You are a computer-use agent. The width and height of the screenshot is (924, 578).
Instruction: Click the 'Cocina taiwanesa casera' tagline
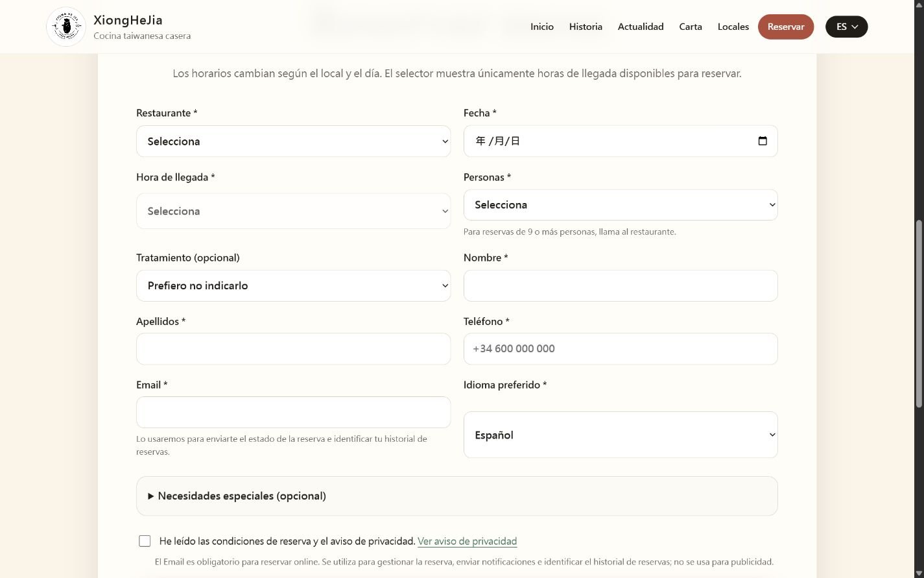142,36
